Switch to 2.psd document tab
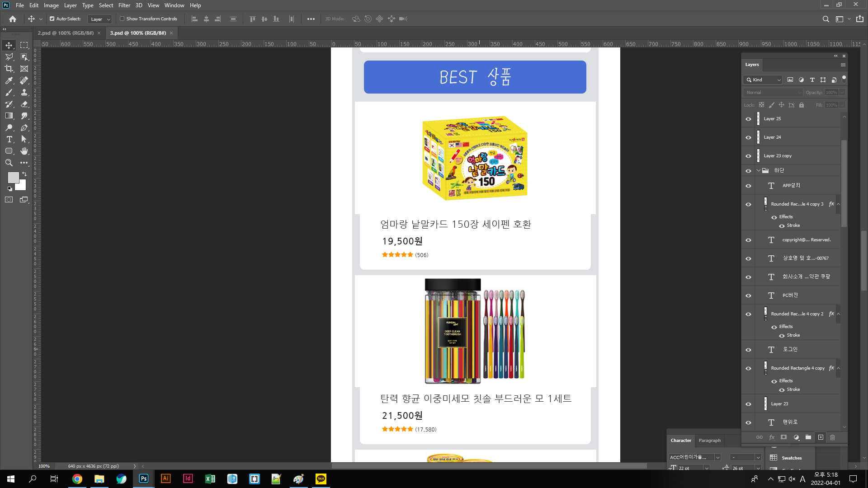The height and width of the screenshot is (488, 868). click(66, 33)
